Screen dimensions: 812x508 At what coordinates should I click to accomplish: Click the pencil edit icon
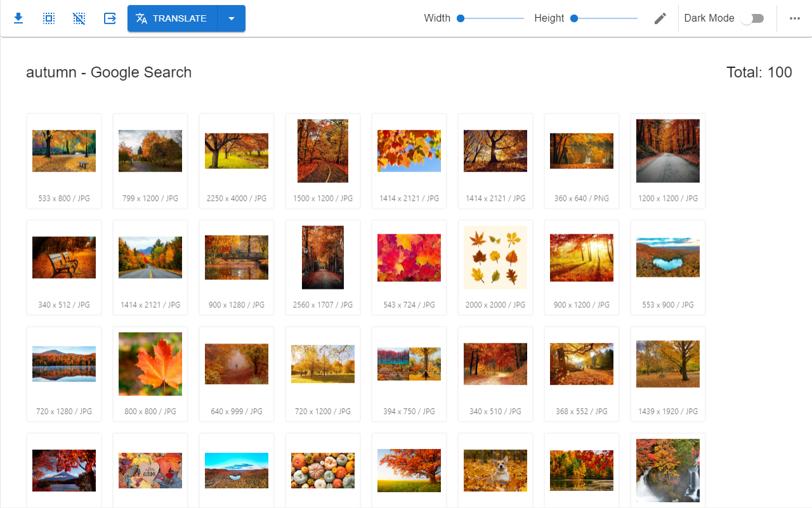660,18
